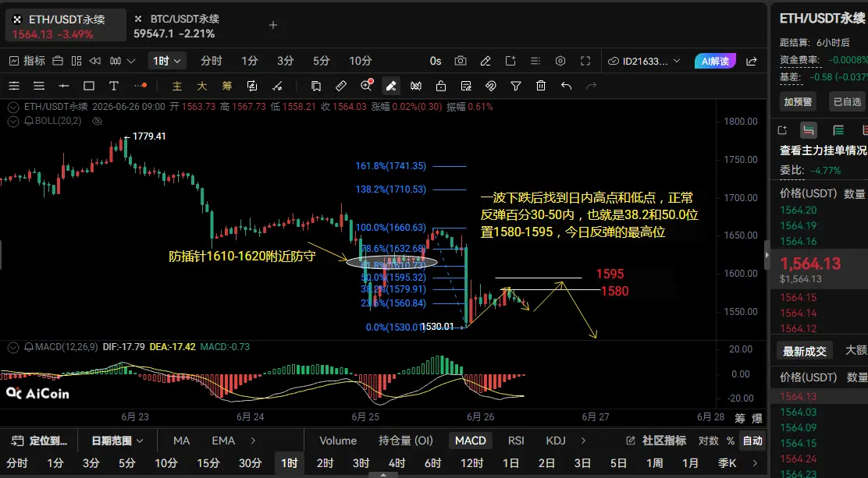The image size is (868, 478).
Task: Click the 主 main-force indicator icon
Action: [177, 86]
